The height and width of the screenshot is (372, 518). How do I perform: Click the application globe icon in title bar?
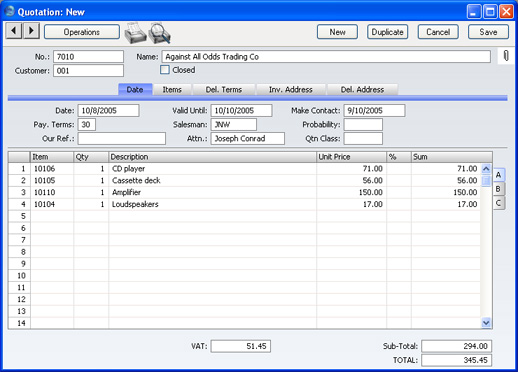[10, 11]
